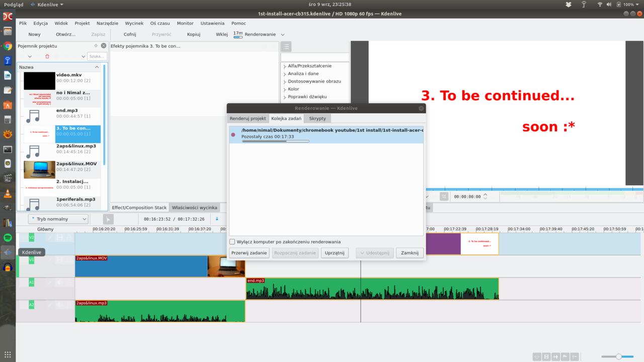
Task: Click Zamknij in the render dialog
Action: click(410, 253)
